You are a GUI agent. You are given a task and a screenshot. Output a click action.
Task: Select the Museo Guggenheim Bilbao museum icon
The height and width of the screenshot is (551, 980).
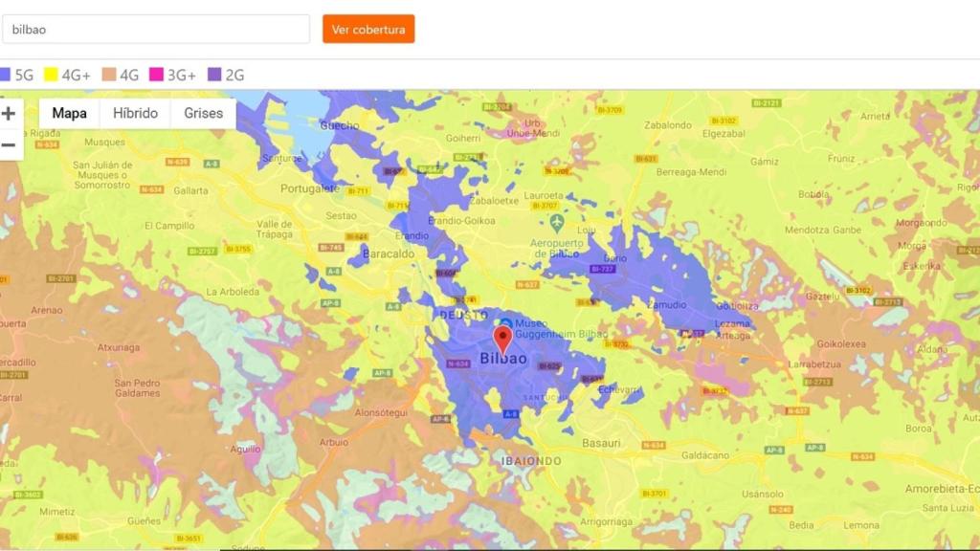pos(504,323)
